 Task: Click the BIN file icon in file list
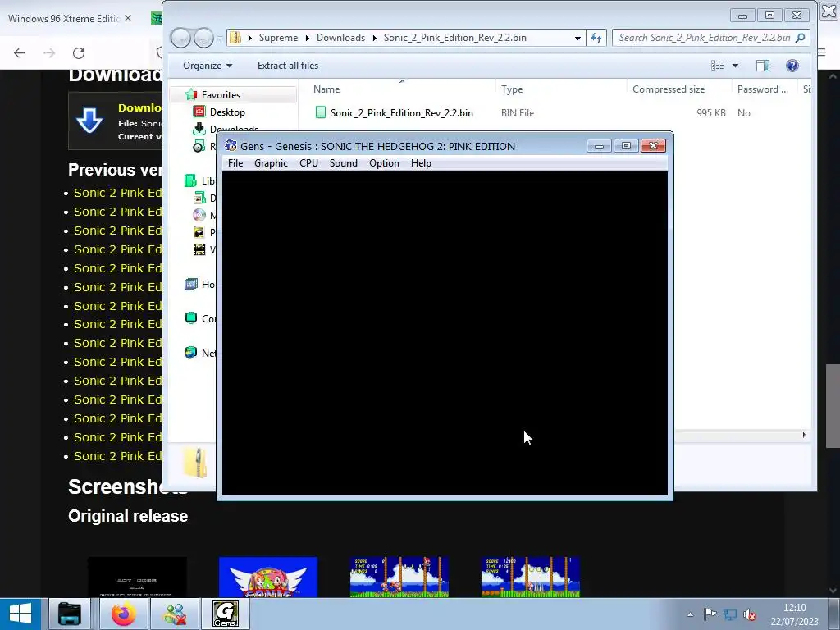tap(321, 112)
